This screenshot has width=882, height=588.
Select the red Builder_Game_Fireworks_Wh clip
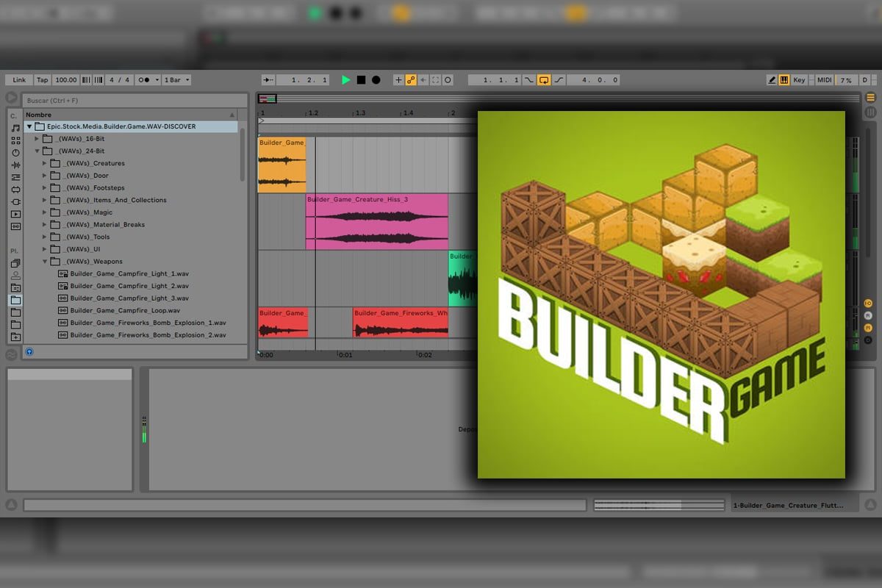pyautogui.click(x=401, y=323)
